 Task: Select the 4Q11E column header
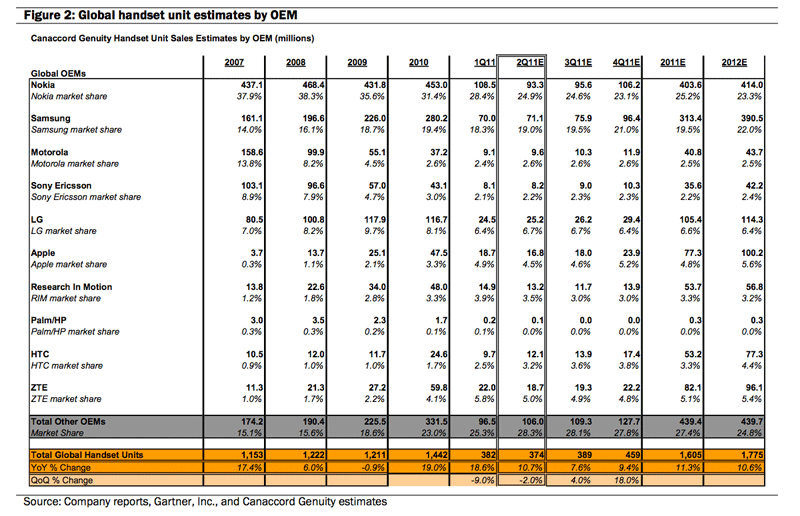pos(627,63)
